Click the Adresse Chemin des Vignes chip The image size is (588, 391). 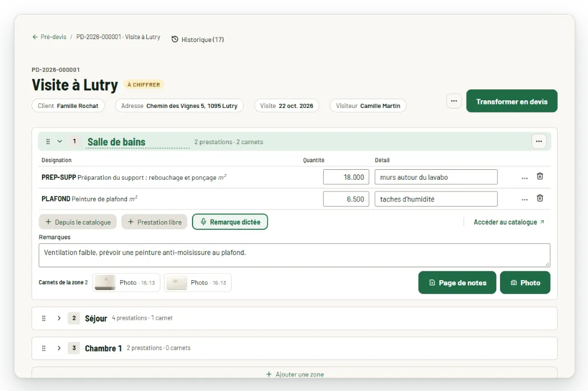pyautogui.click(x=179, y=106)
